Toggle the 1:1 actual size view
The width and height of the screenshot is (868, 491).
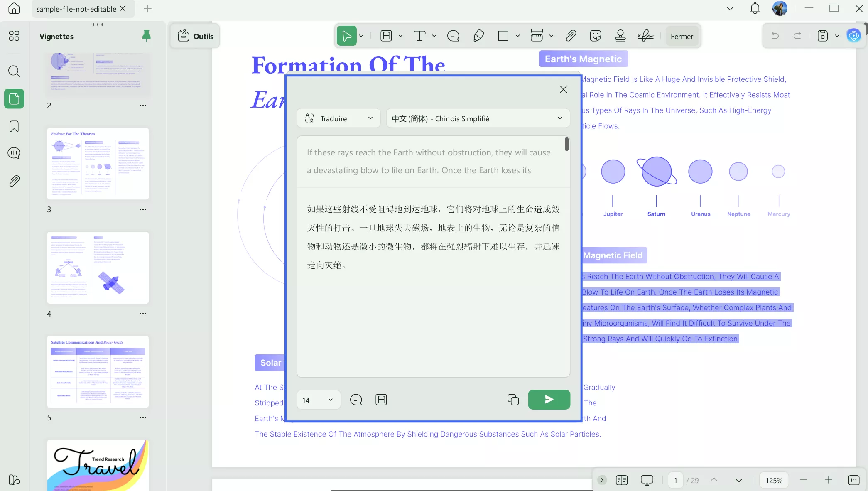tap(853, 480)
